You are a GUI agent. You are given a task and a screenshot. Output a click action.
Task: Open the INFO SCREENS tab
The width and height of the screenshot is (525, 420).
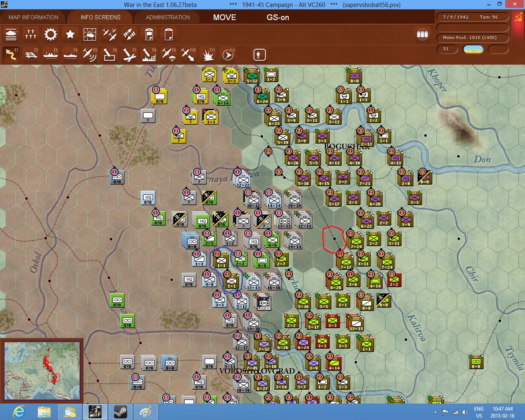100,17
